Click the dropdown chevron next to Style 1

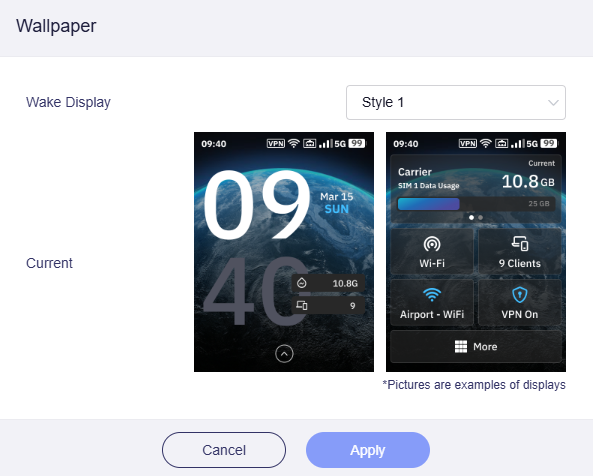pyautogui.click(x=553, y=103)
